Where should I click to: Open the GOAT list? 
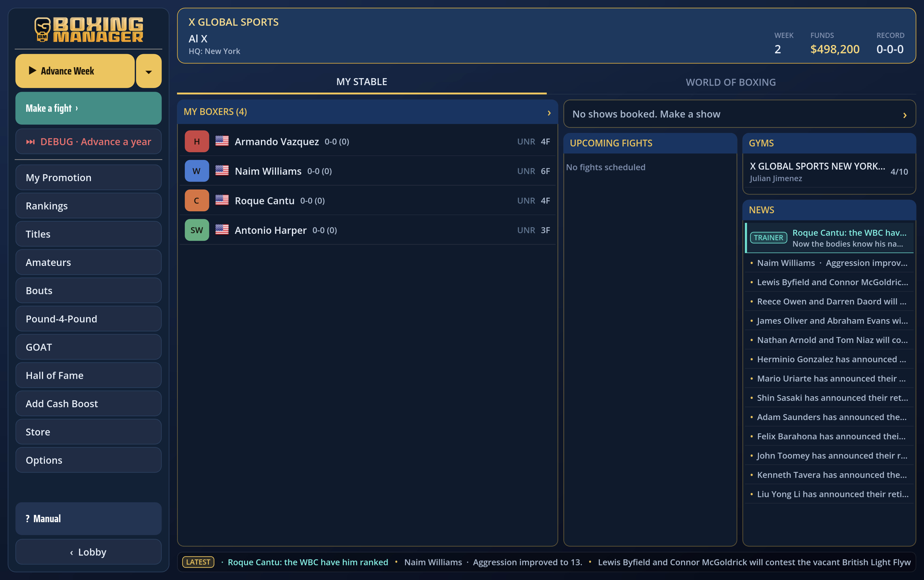(88, 347)
